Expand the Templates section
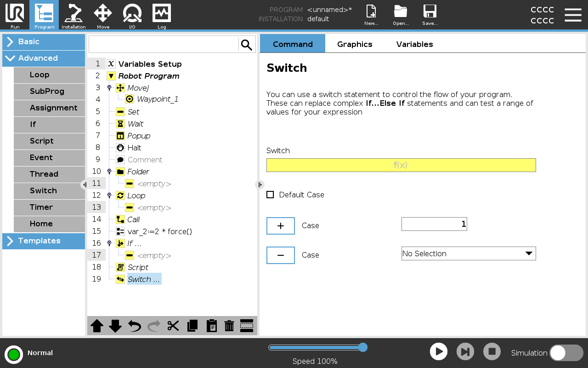 [44, 241]
